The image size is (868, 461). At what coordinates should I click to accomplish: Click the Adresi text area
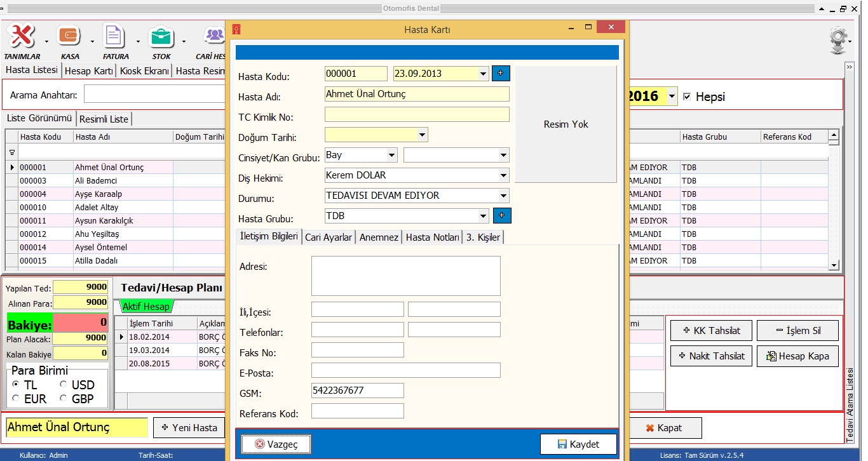pyautogui.click(x=406, y=276)
